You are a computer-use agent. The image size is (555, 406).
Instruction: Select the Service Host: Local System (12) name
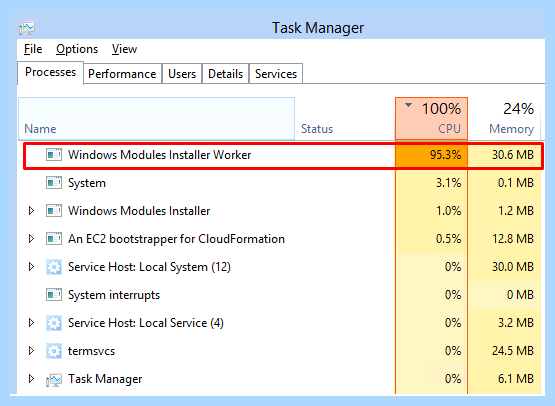click(149, 267)
